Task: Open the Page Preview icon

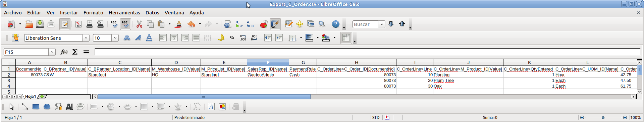Action: 100,24
